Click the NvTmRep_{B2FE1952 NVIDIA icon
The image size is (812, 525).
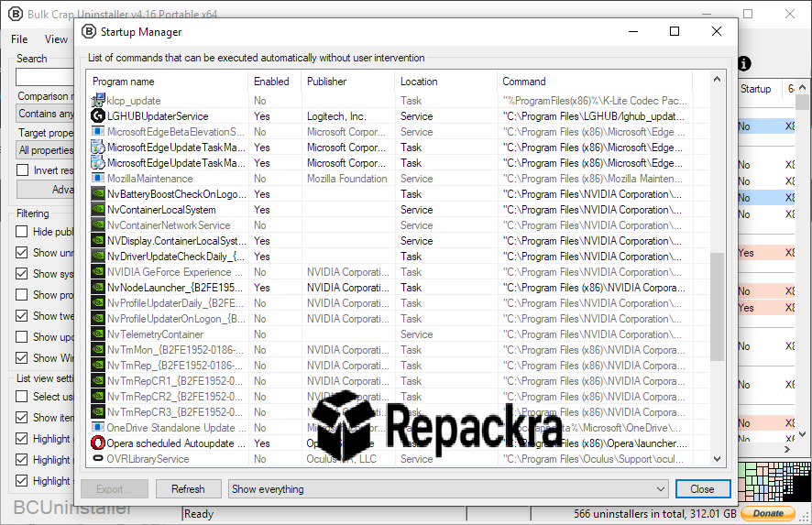pos(98,365)
